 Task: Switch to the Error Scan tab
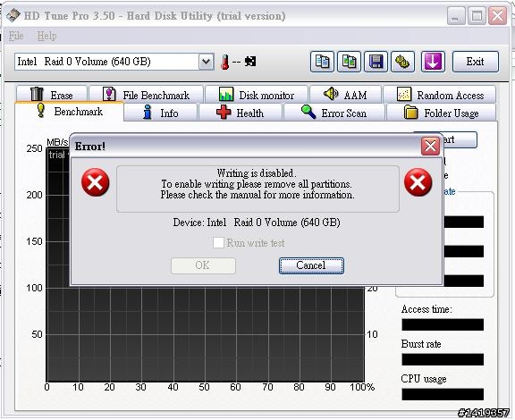pos(334,113)
